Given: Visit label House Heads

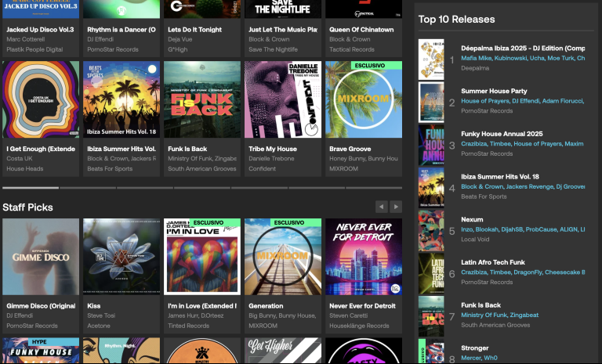Looking at the screenshot, I should pos(25,169).
